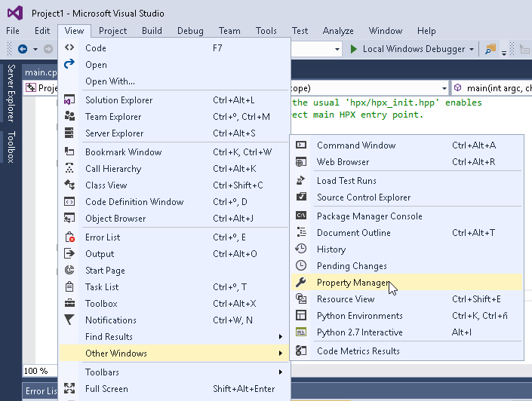Click the Task List clipboard icon
Screen dimensions: 532x401
tap(69, 286)
